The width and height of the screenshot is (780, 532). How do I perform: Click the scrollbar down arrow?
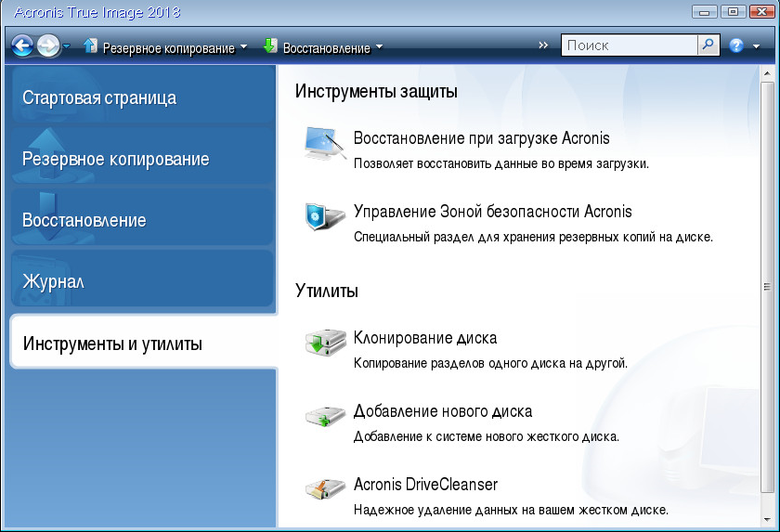point(767,520)
